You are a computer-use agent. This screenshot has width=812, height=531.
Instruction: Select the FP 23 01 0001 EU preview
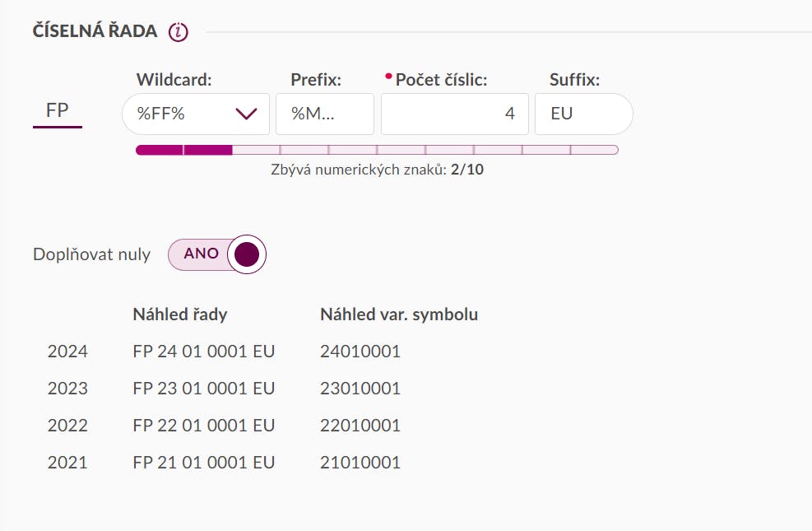(203, 389)
